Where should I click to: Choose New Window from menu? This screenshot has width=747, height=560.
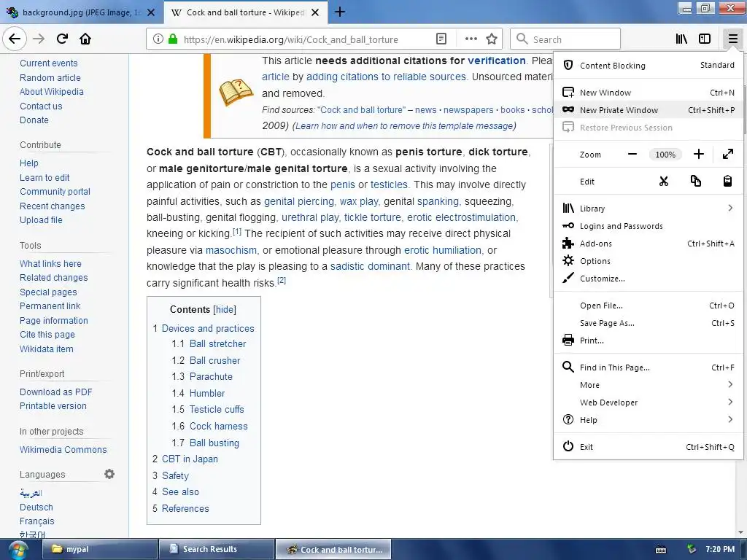click(649, 93)
